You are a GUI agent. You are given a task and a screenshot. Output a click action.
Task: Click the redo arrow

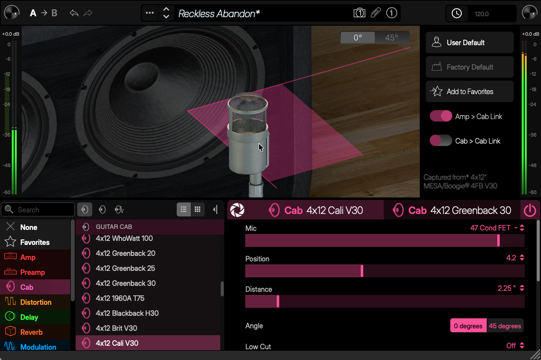pos(88,13)
